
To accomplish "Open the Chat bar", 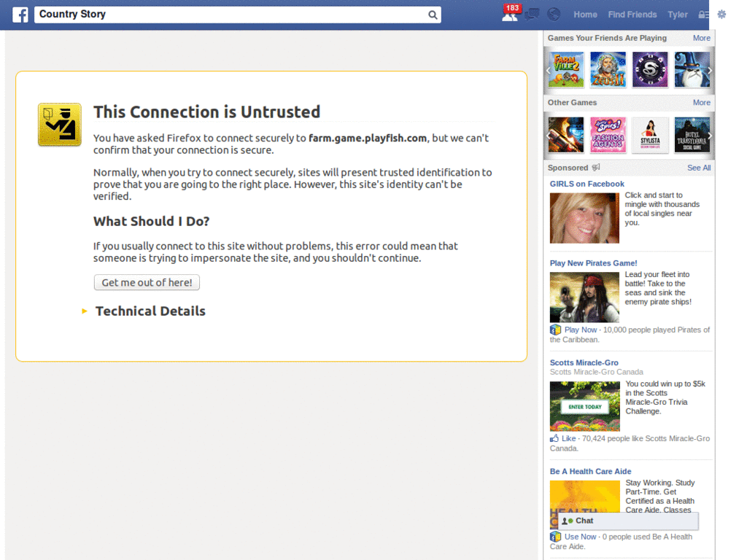I will point(628,521).
